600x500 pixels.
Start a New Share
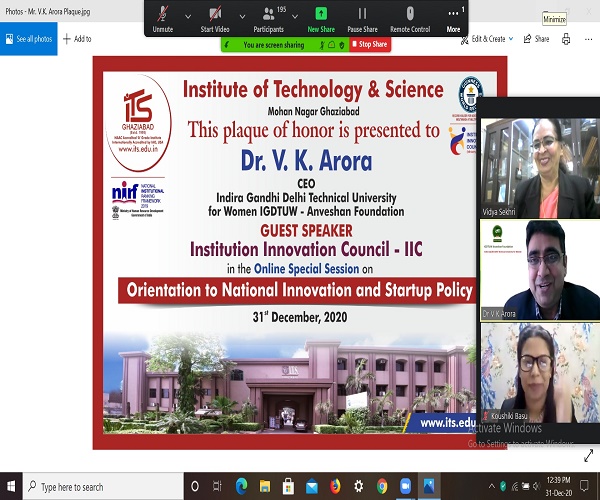click(x=321, y=19)
